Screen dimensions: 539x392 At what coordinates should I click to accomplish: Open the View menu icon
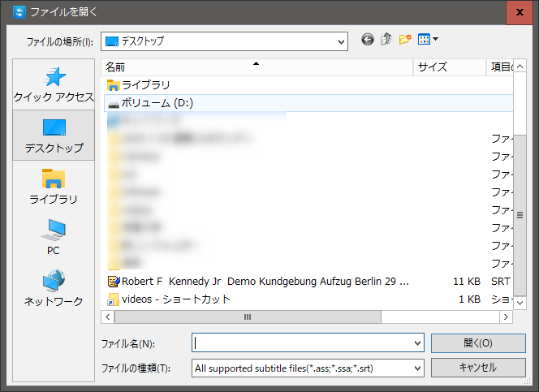[427, 39]
